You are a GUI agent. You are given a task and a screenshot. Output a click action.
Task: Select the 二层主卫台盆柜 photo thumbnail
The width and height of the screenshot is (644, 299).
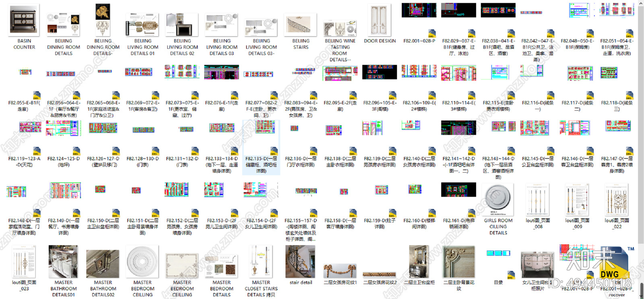[419, 262]
